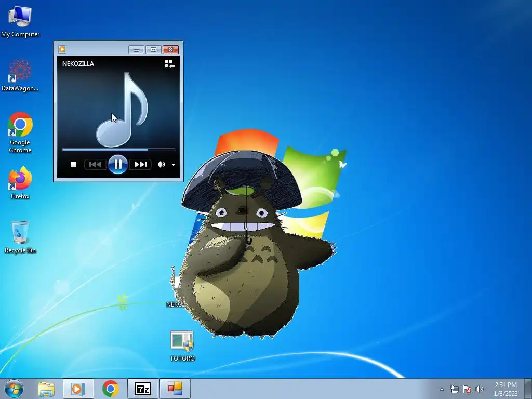Click the seek bar in the media player
This screenshot has height=399, width=532.
coord(118,149)
